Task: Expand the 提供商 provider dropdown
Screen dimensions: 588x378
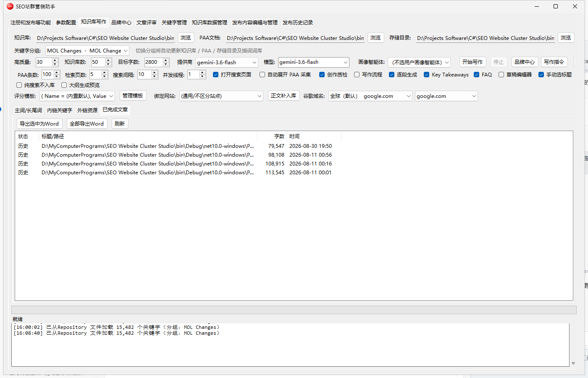Action: tap(227, 63)
